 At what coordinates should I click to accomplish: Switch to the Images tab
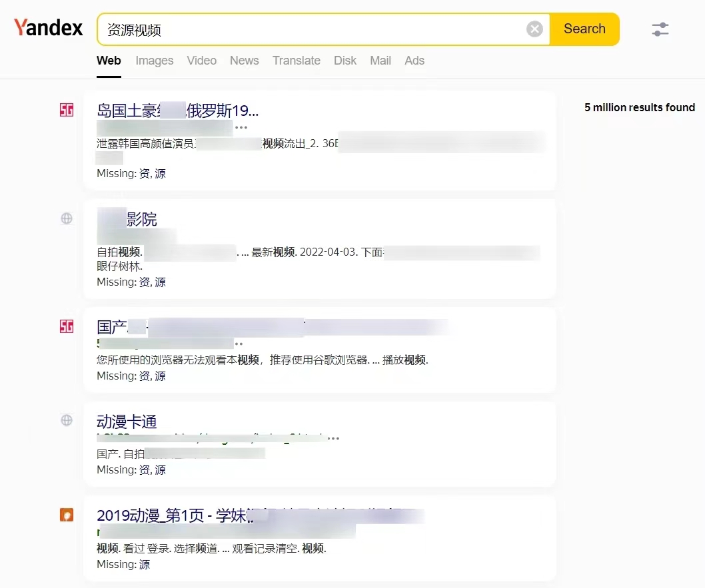click(154, 61)
